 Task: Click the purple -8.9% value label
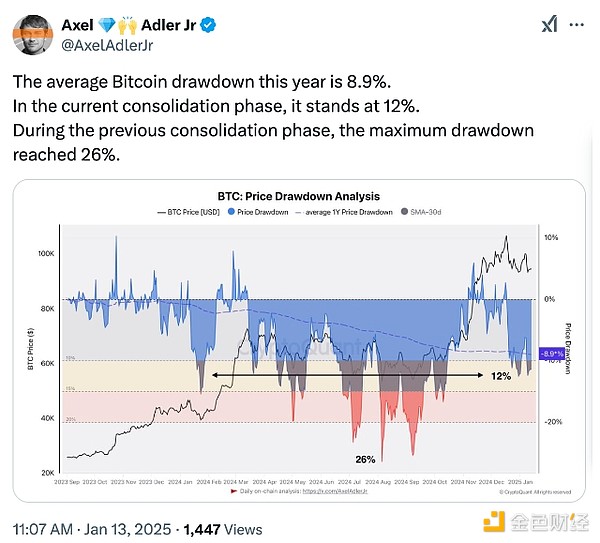[552, 354]
